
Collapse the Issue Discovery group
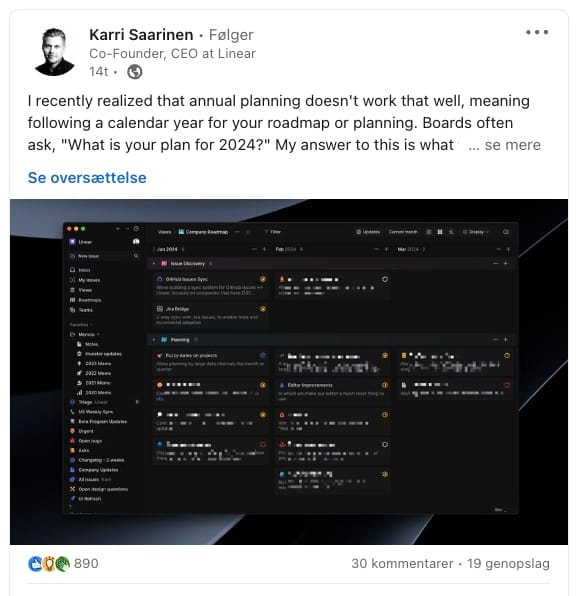[x=154, y=263]
